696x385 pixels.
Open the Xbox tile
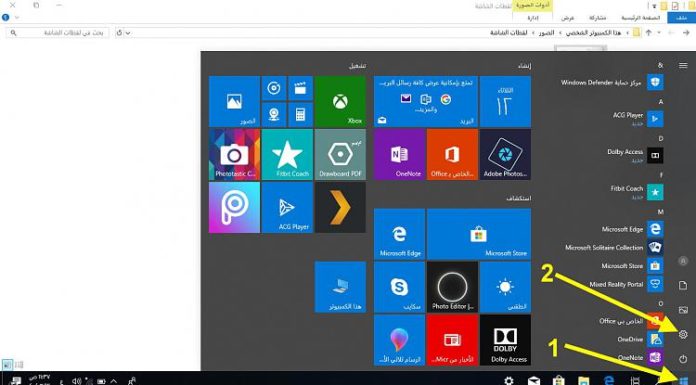coord(340,102)
